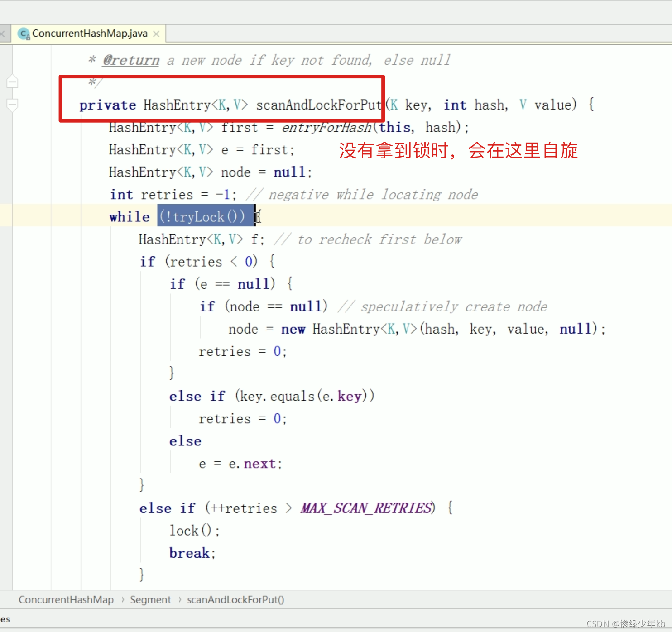
Task: Click the 'speculatively create node' comment
Action: coord(442,307)
